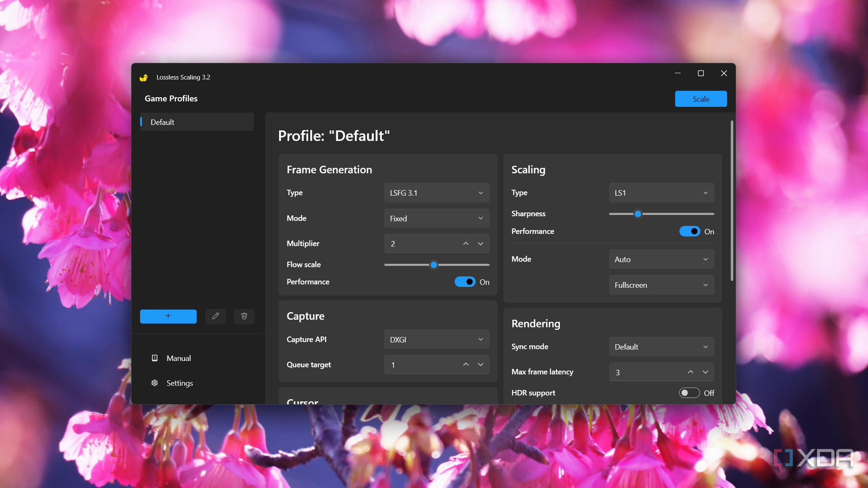The width and height of the screenshot is (868, 488).
Task: Click the trash delete profile icon
Action: 244,316
